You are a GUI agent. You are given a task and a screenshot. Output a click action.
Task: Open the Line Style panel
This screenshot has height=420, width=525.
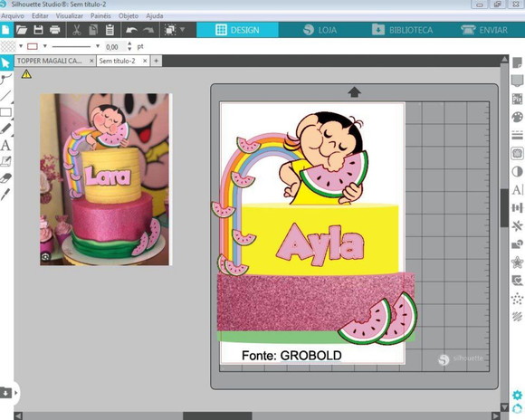(517, 135)
